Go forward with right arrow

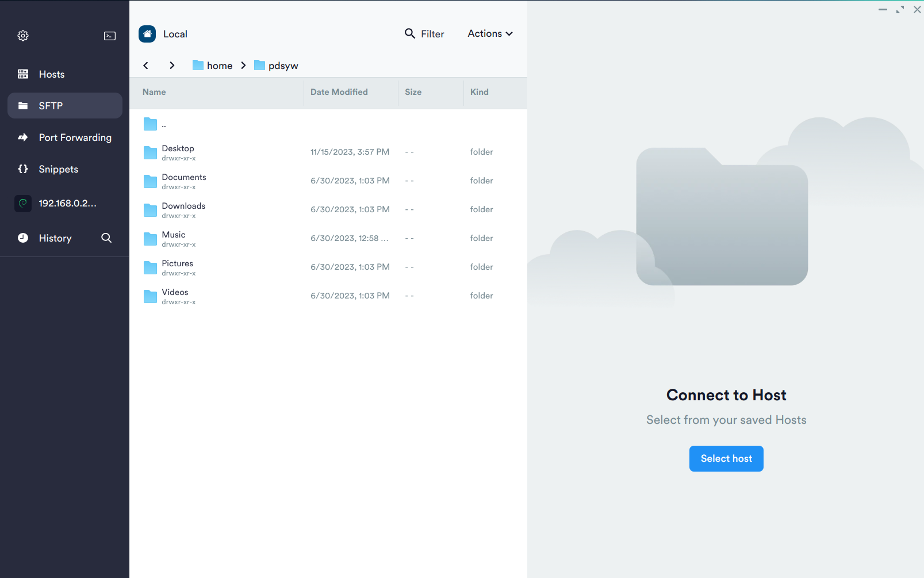pos(172,66)
